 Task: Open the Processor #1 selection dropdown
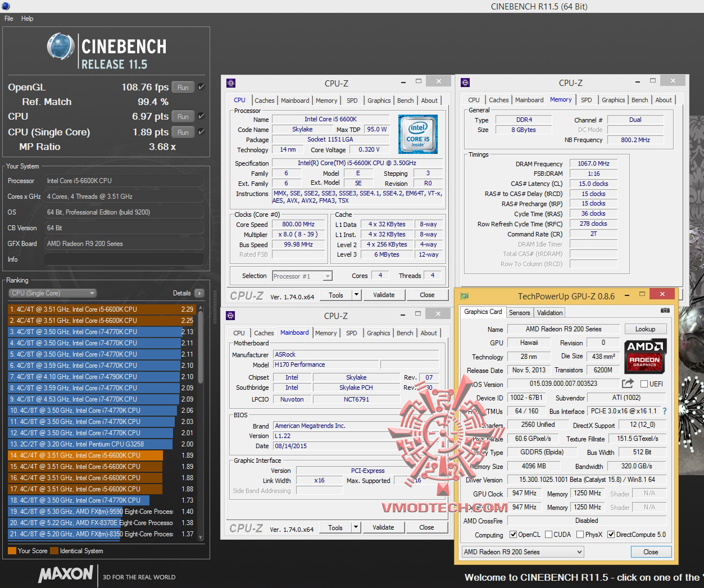pos(302,276)
